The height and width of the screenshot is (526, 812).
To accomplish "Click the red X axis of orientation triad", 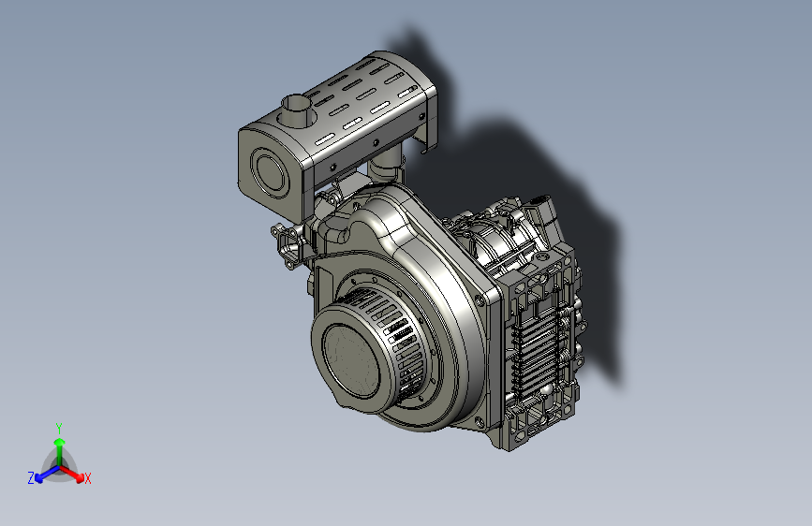I will click(x=72, y=474).
